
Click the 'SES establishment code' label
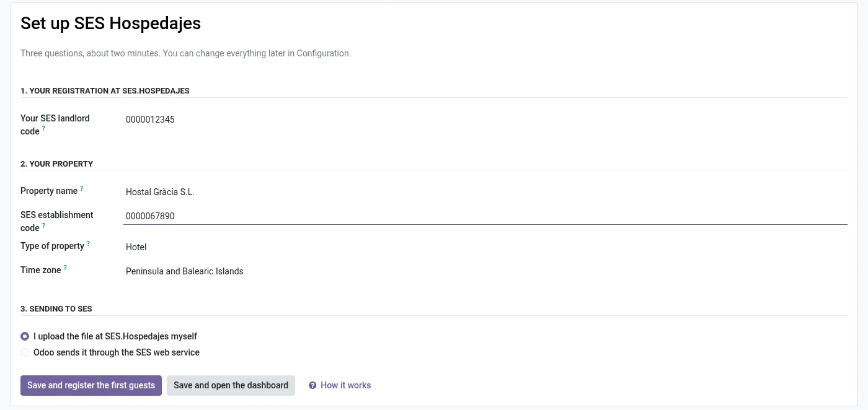tap(57, 221)
